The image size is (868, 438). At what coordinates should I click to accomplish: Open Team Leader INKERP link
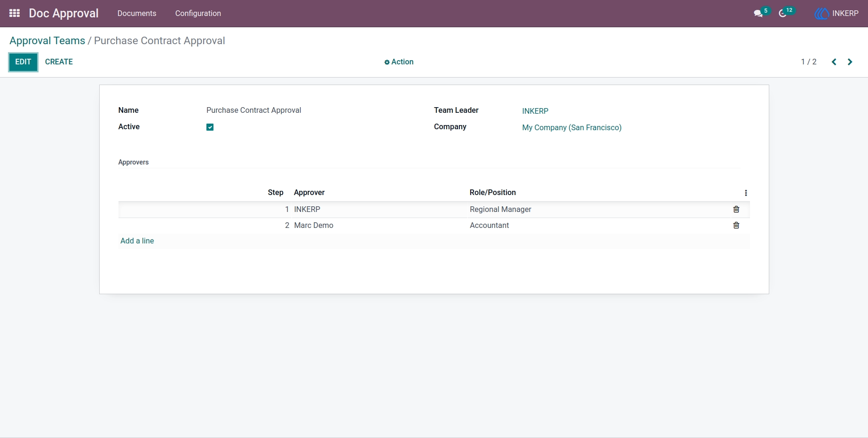pyautogui.click(x=535, y=111)
